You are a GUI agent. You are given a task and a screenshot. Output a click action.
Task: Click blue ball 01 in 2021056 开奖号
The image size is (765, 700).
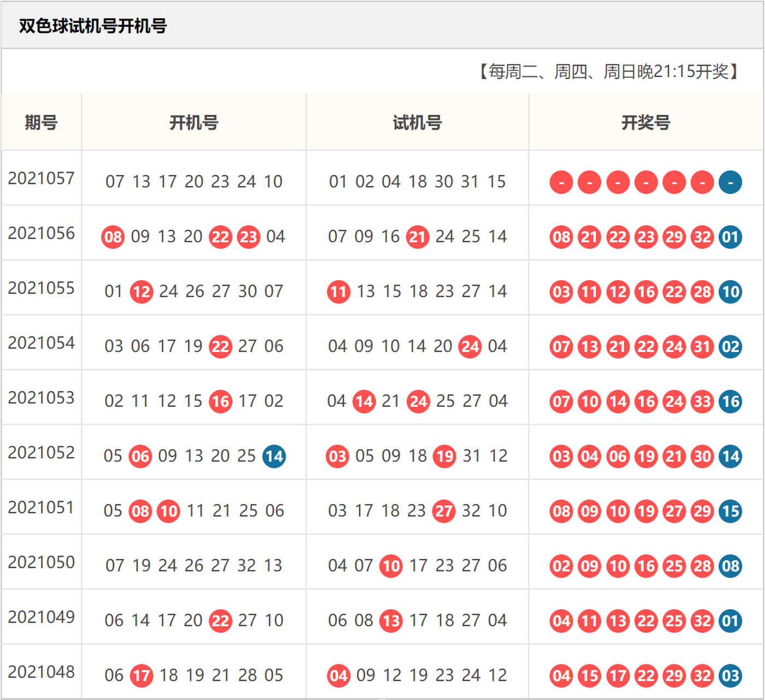pyautogui.click(x=731, y=237)
